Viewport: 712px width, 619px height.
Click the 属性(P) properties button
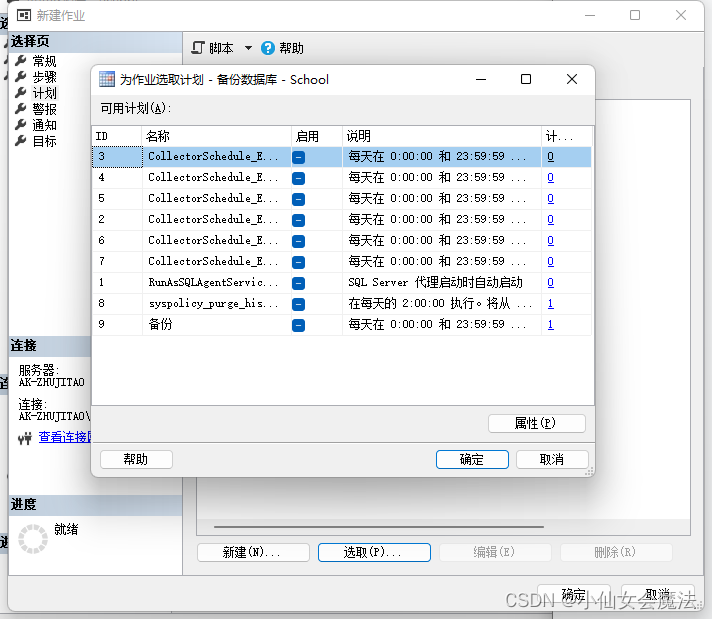coord(537,423)
